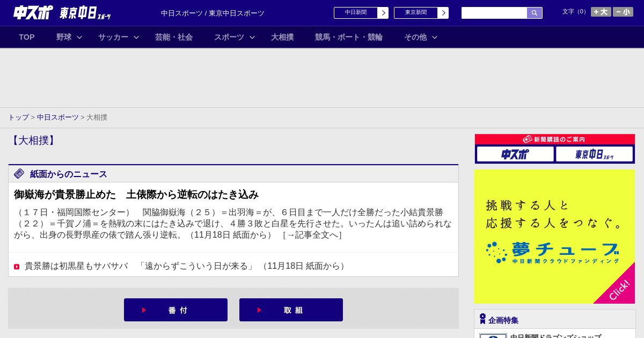The height and width of the screenshot is (338, 644).
Task: Open the 夢チューブ crowdfunding ad
Action: point(554,237)
